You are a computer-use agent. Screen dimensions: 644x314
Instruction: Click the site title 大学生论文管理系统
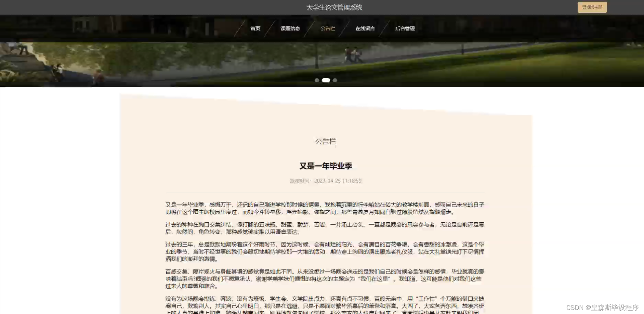click(x=333, y=7)
